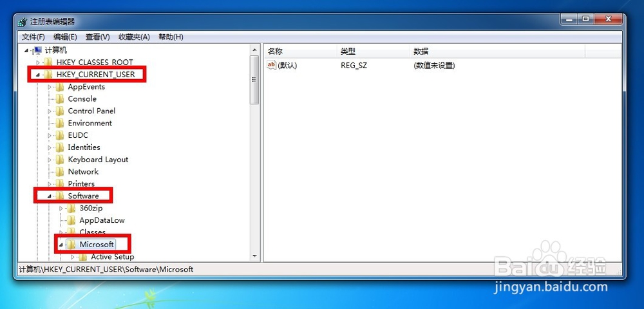This screenshot has width=644, height=309.
Task: Select the Environment key label
Action: click(x=90, y=123)
